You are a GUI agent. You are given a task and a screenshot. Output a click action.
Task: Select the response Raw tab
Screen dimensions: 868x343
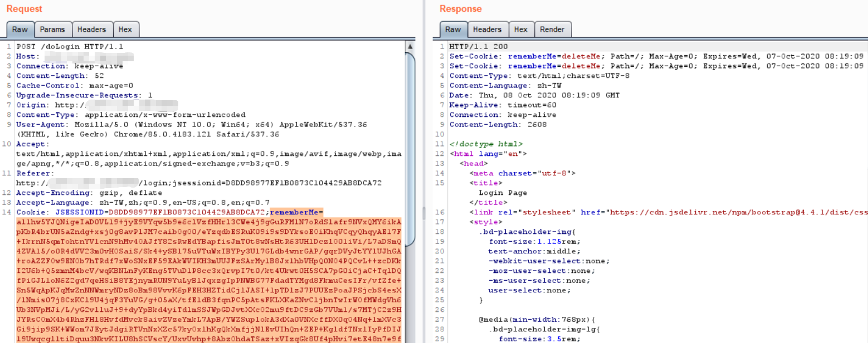click(453, 30)
